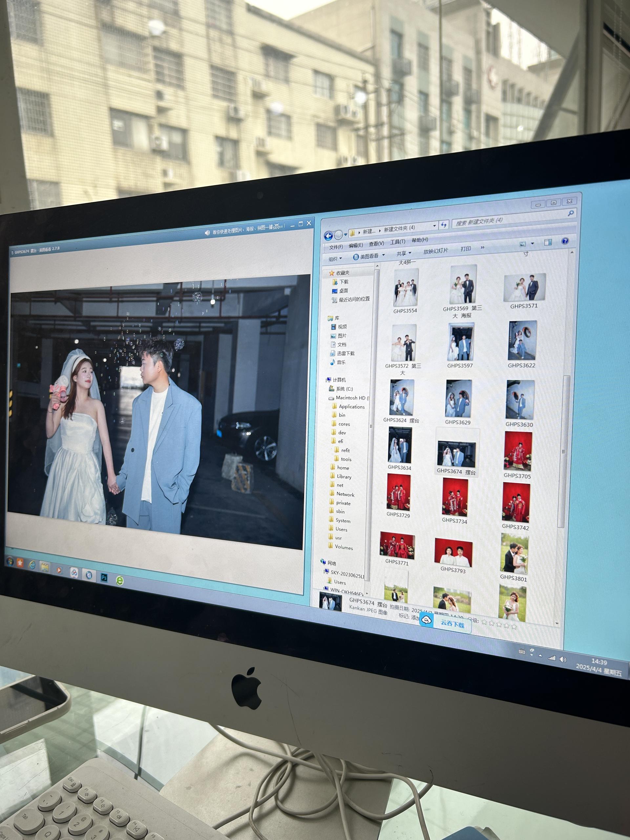Screen dimensions: 630x840
Task: Select the Applications folder in the tree
Action: tap(348, 406)
